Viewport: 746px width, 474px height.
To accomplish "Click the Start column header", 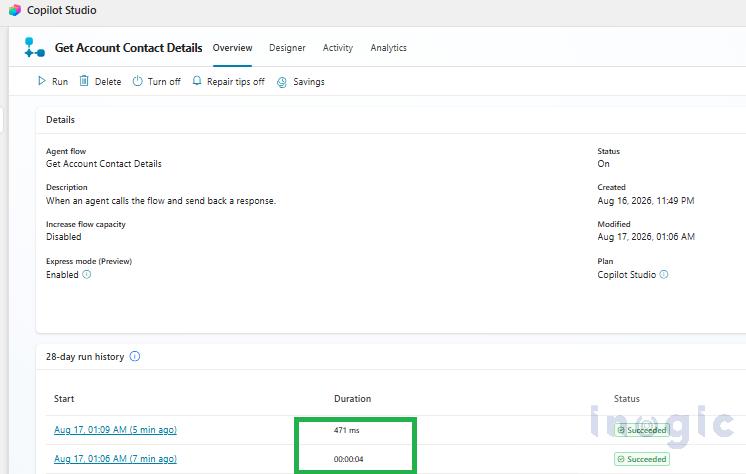I will (x=64, y=399).
